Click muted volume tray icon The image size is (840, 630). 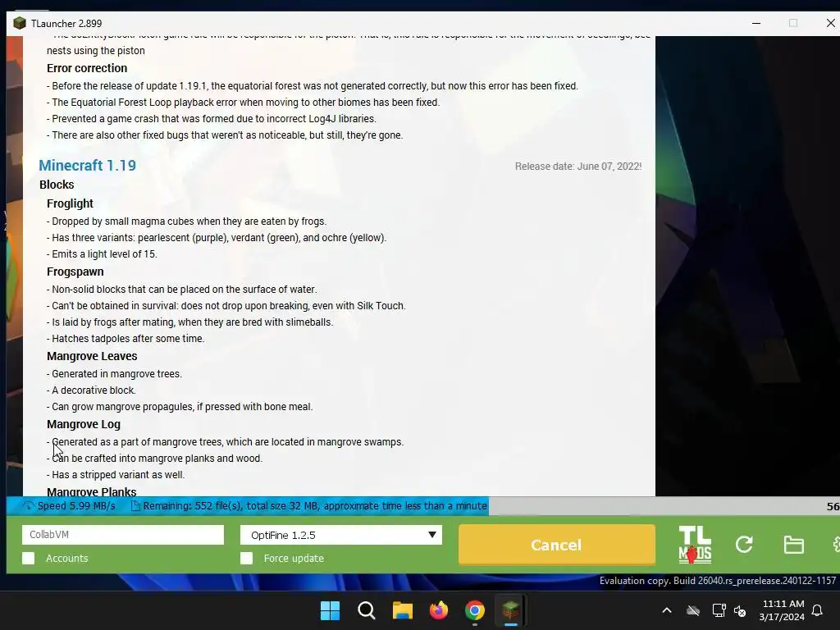click(x=740, y=610)
